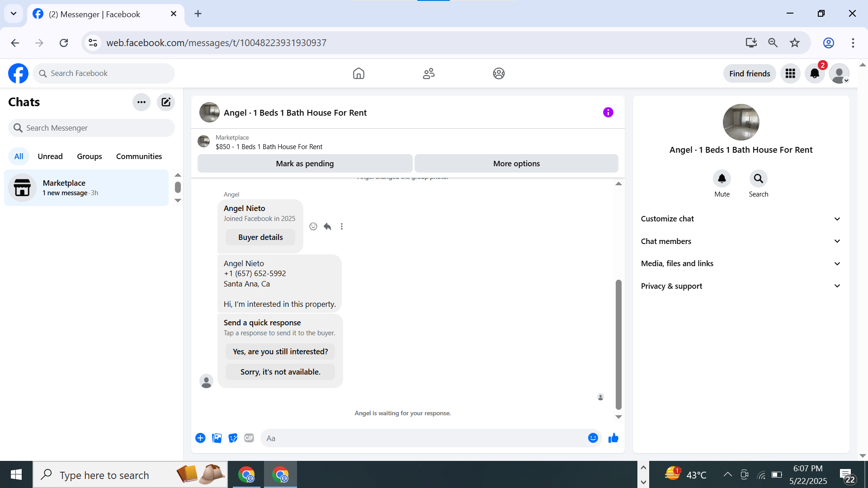This screenshot has height=488, width=868.
Task: Click Find friends button
Action: pyautogui.click(x=750, y=74)
